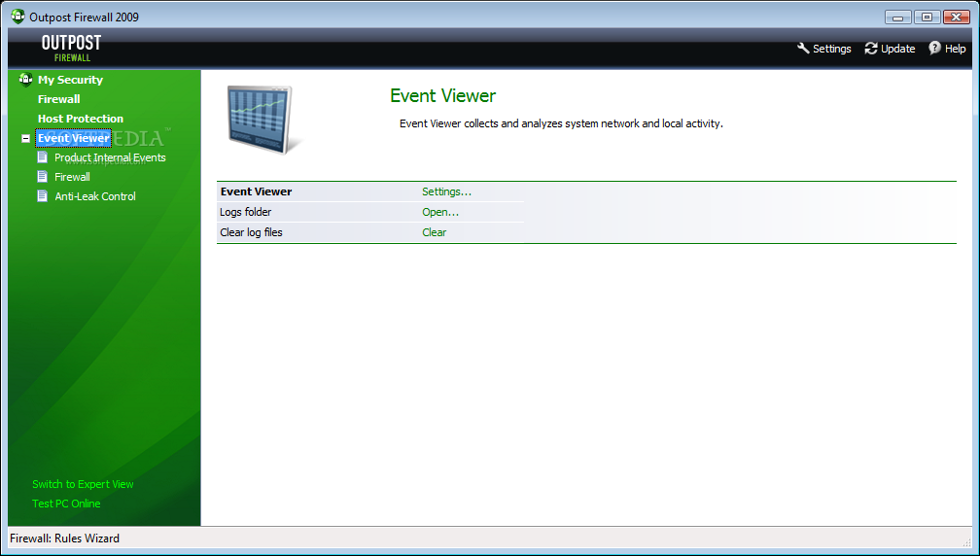Open Update in the top bar
Screen dimensions: 980x556
click(x=897, y=49)
